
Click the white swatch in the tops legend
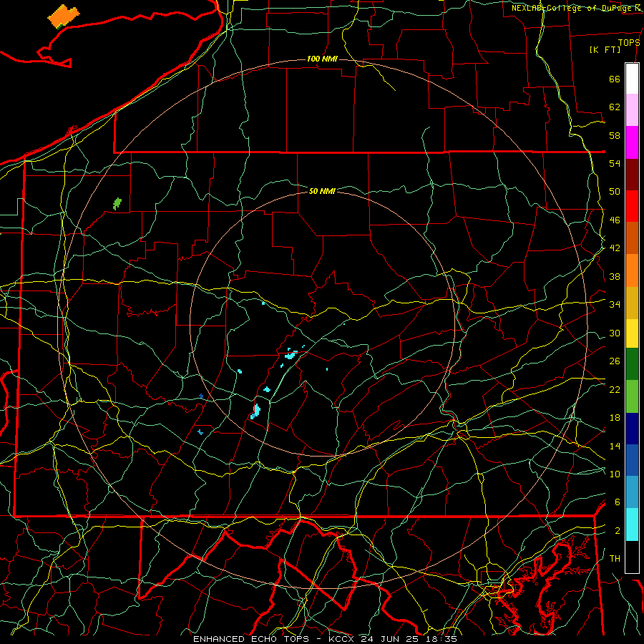(x=632, y=79)
